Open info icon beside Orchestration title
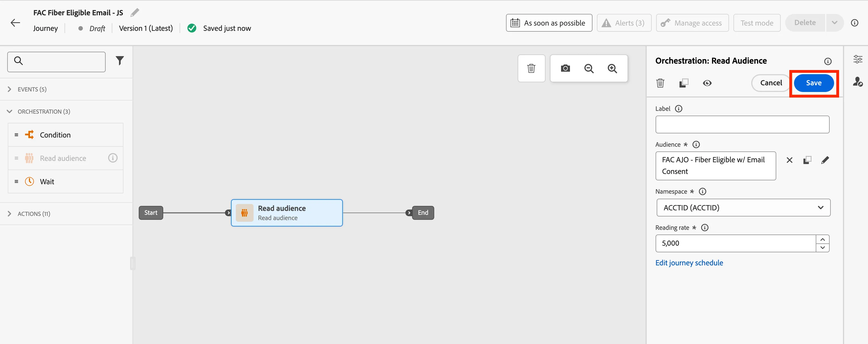 828,61
